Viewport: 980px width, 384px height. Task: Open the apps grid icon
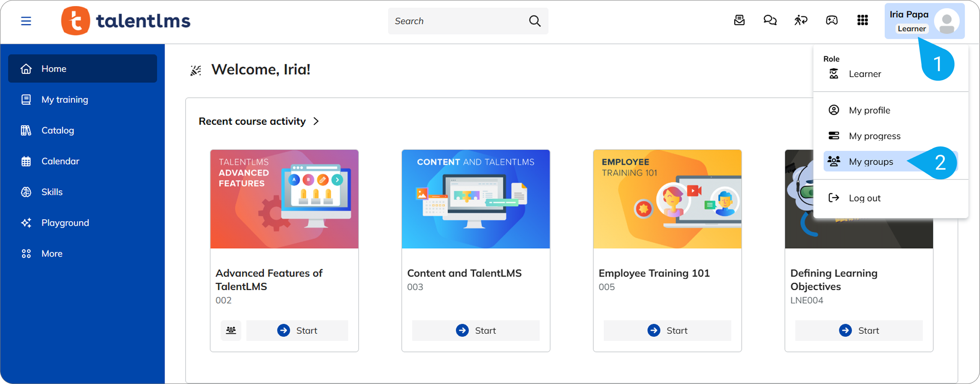[863, 20]
